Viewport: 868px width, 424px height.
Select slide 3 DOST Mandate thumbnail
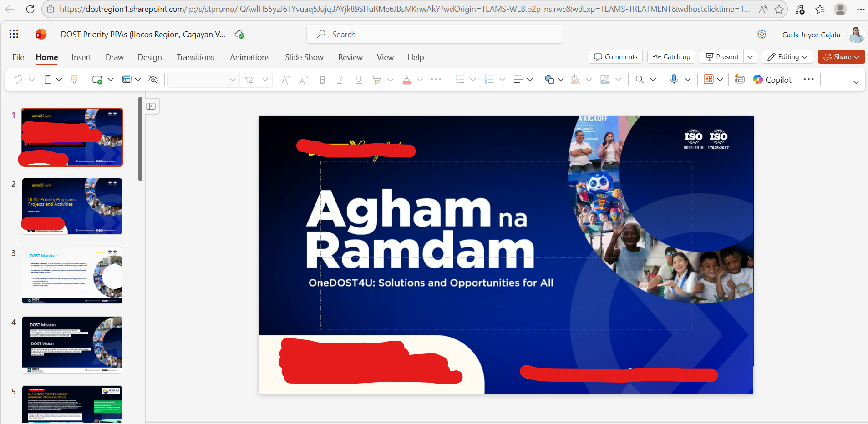pos(72,276)
